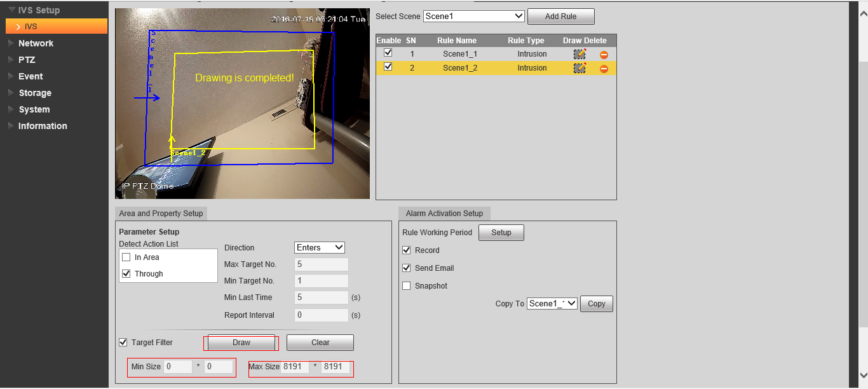Click Intrusion type of rule Scene1_1

(x=532, y=54)
